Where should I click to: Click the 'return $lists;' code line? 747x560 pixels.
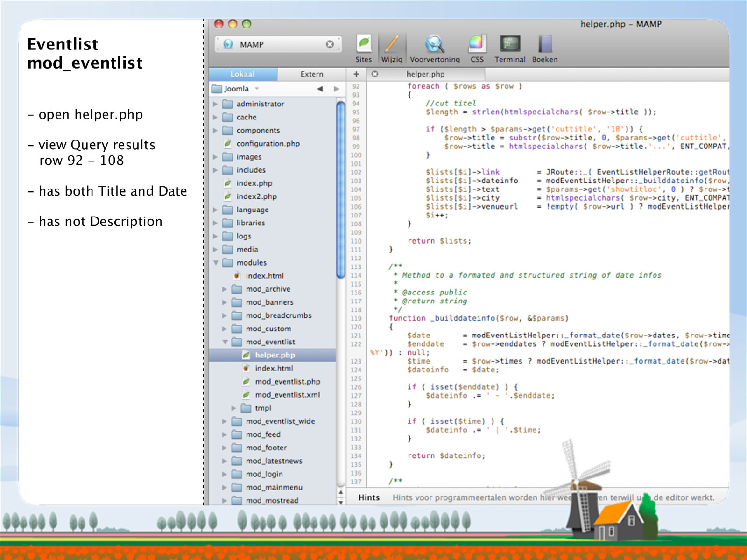click(439, 241)
